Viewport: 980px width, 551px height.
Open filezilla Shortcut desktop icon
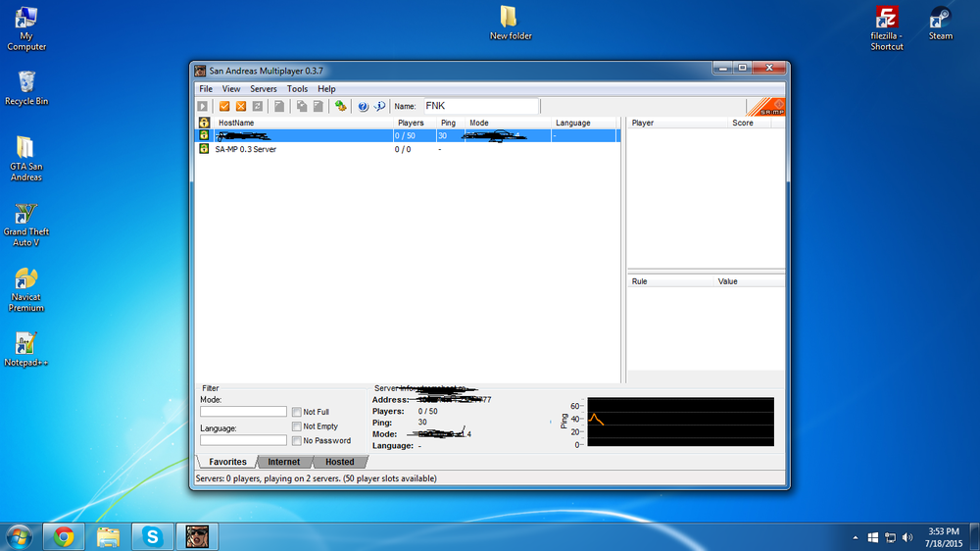click(x=887, y=28)
